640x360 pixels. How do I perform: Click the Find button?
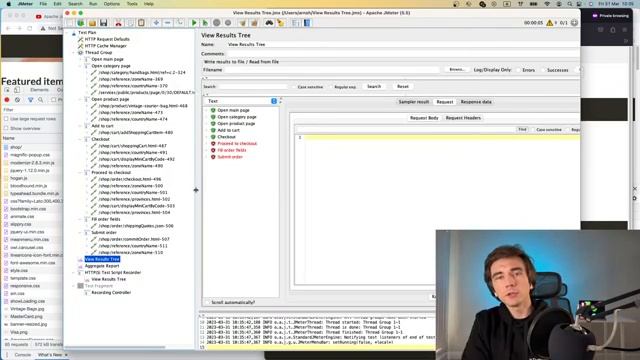pos(522,129)
